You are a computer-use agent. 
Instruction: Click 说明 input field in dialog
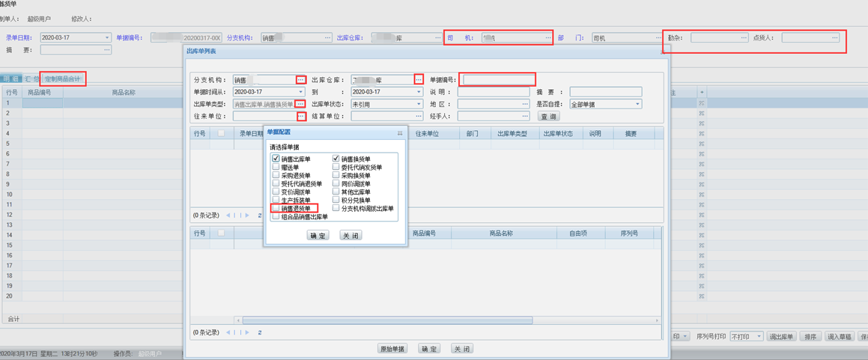click(x=494, y=92)
